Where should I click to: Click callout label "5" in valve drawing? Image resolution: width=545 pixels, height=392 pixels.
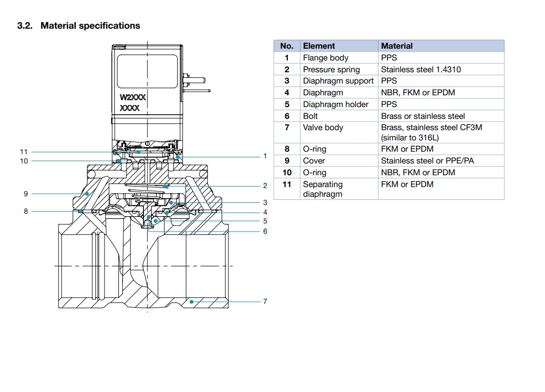pos(265,221)
